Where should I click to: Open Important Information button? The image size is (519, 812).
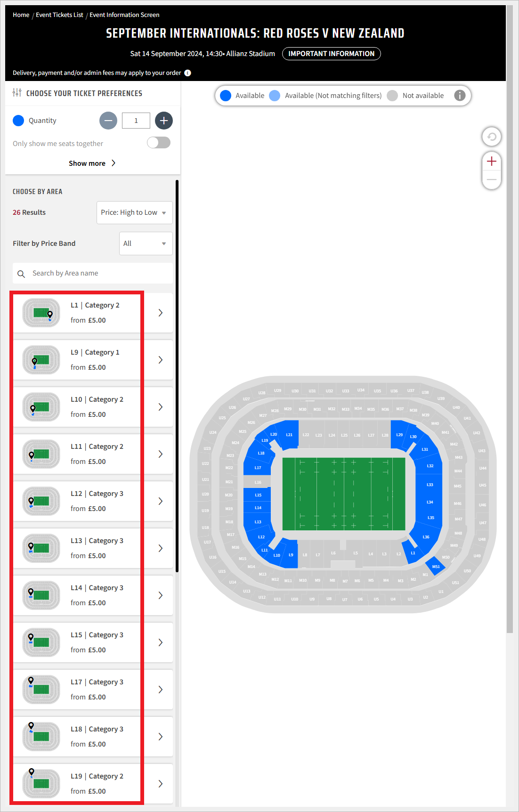coord(331,54)
